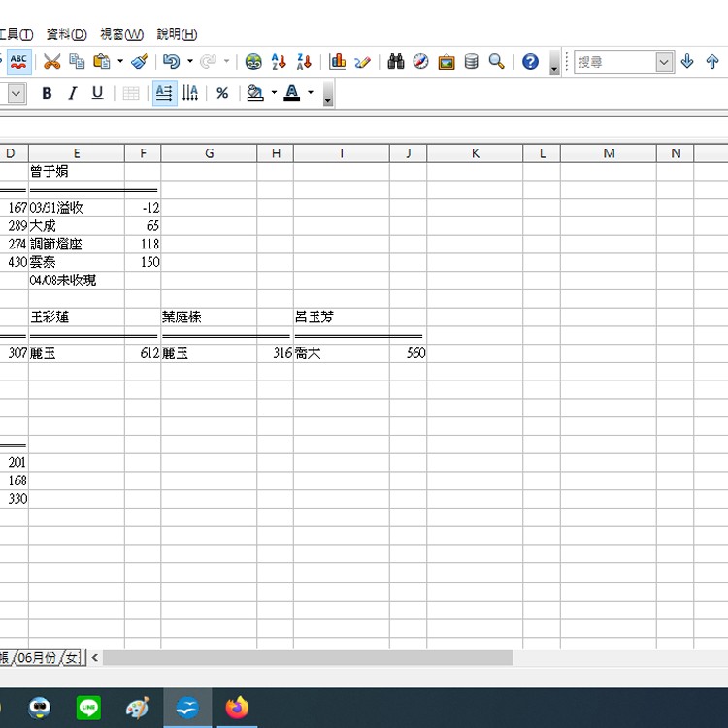
Task: Expand the Paste options dropdown arrow
Action: [x=119, y=62]
